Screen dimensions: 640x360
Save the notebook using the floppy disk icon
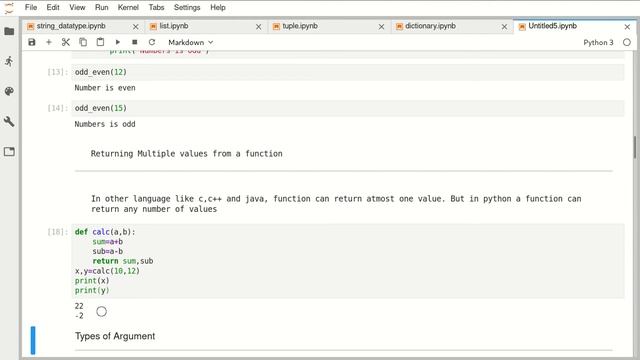click(32, 42)
